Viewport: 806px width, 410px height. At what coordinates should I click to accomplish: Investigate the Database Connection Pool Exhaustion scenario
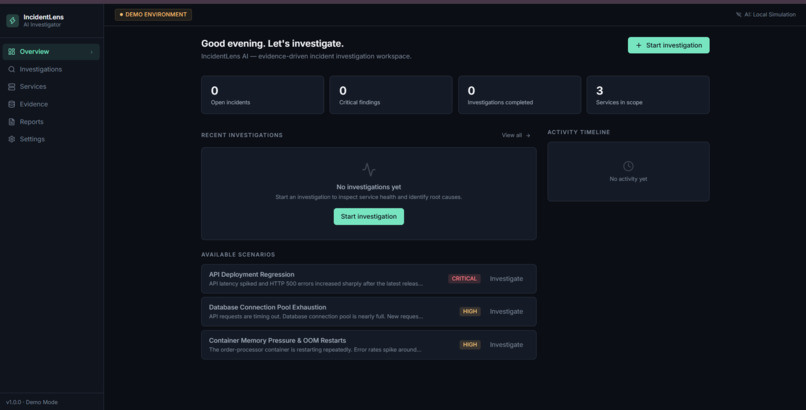pyautogui.click(x=506, y=311)
